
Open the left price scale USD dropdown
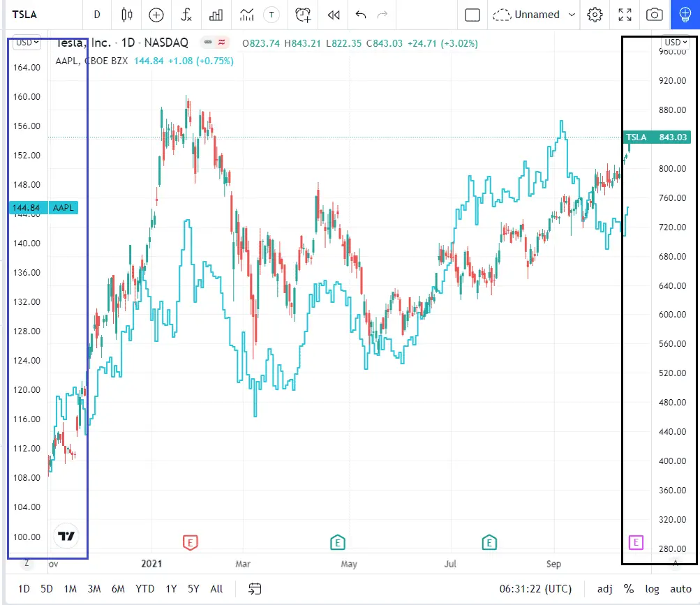pos(27,43)
